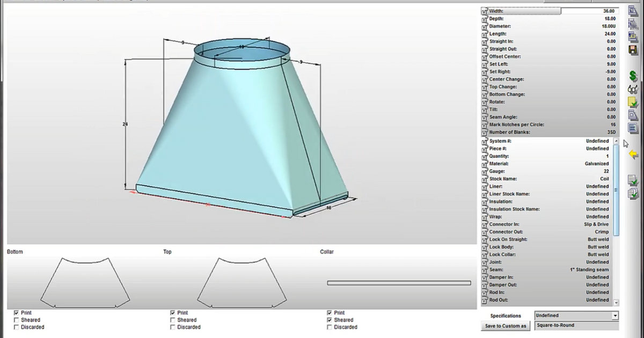Click the pin icon beside Gauge
This screenshot has height=338, width=644.
484,172
